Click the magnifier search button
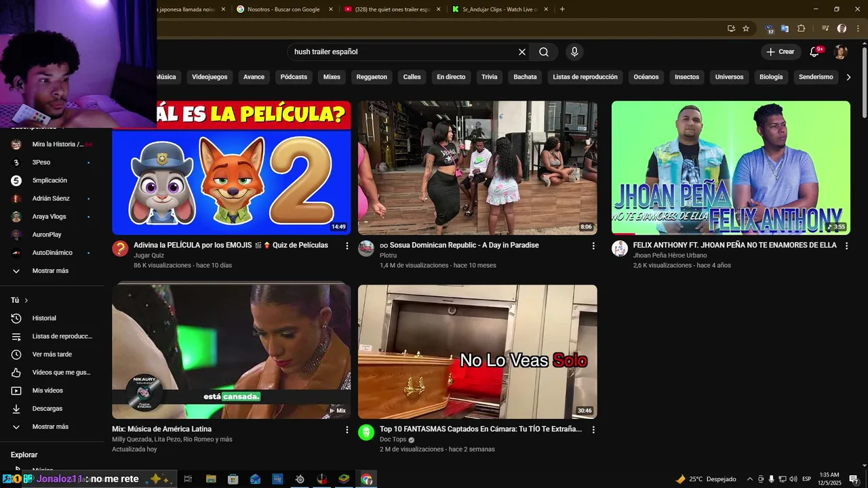The image size is (868, 488). pyautogui.click(x=544, y=52)
